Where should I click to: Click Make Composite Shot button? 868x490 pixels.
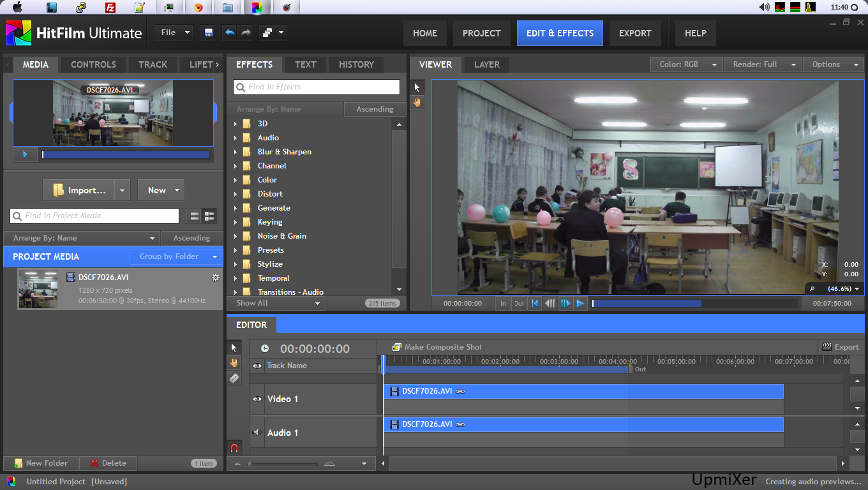pos(437,347)
